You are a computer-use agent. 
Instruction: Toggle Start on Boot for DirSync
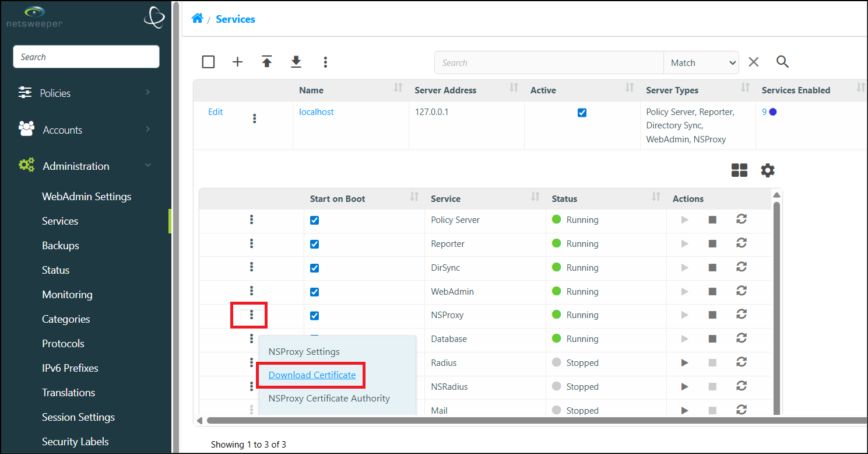tap(314, 268)
